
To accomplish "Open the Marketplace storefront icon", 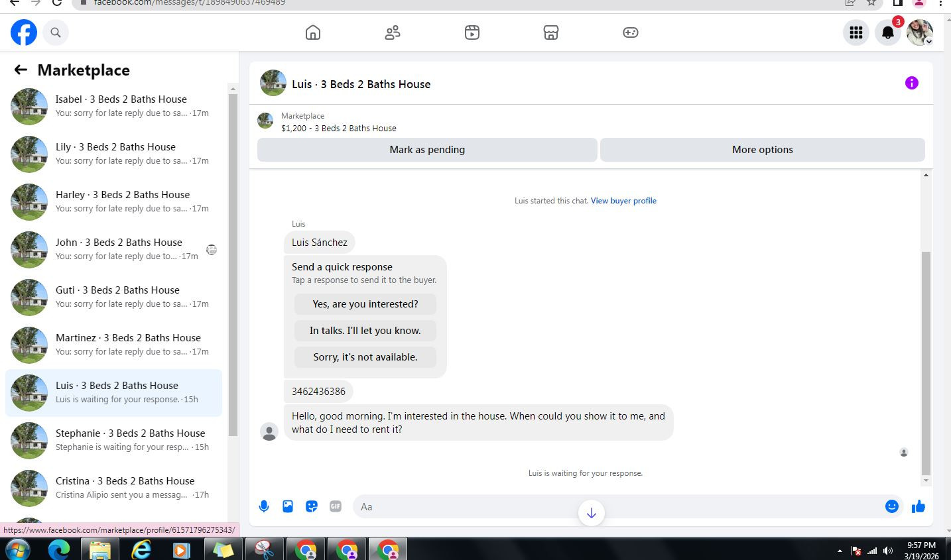I will 551,32.
